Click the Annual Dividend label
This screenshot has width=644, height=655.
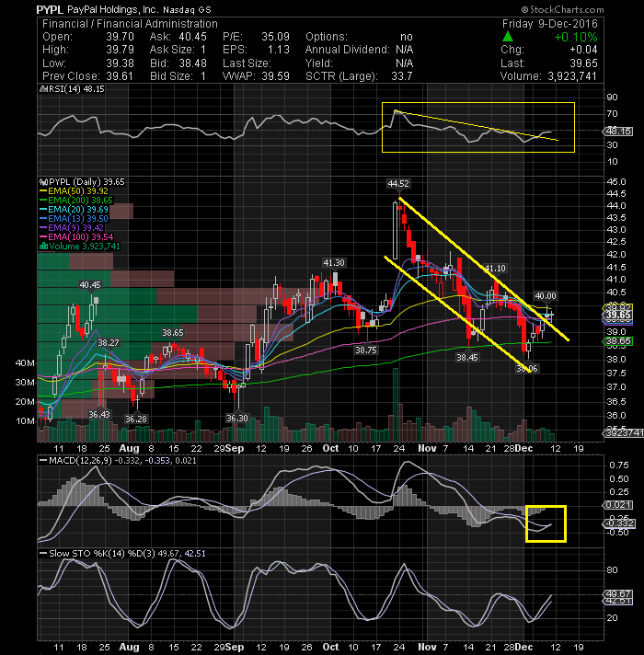pos(347,50)
